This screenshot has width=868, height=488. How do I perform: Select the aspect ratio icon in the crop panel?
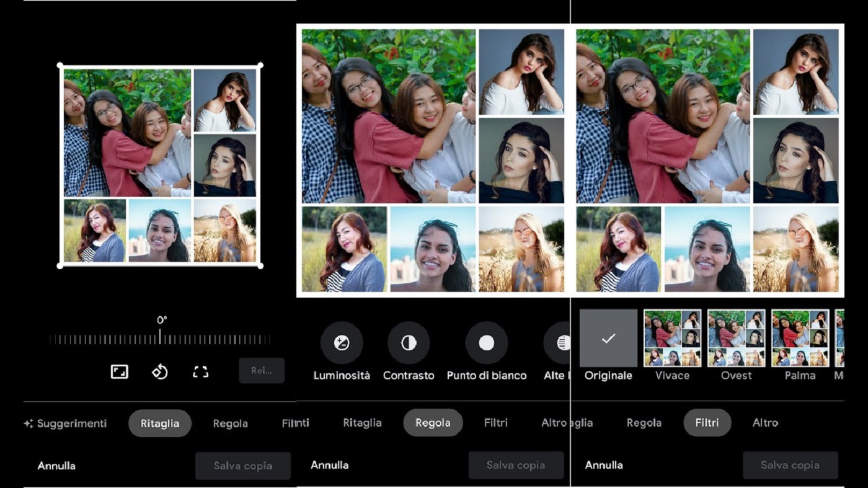120,371
